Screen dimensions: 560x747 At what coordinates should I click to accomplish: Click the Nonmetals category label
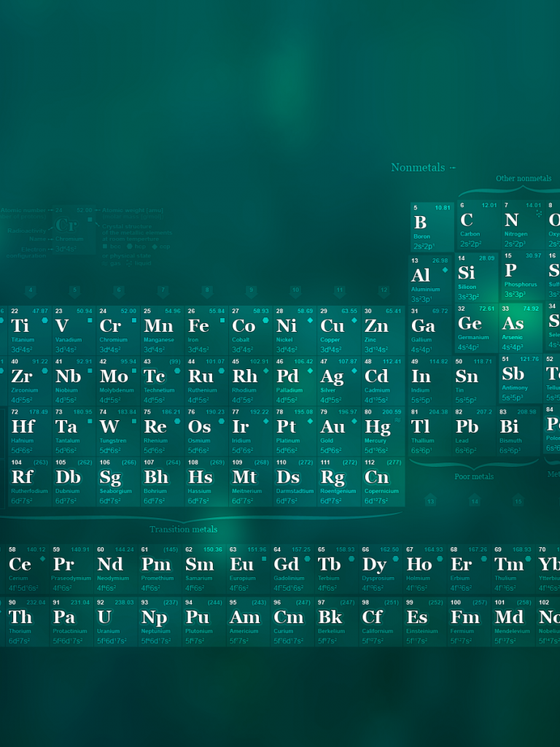(418, 168)
